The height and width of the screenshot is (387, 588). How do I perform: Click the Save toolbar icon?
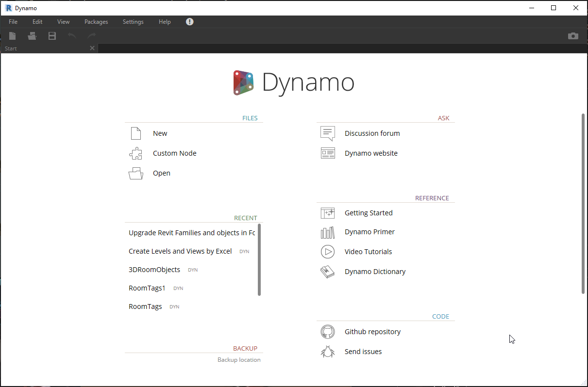click(x=52, y=36)
